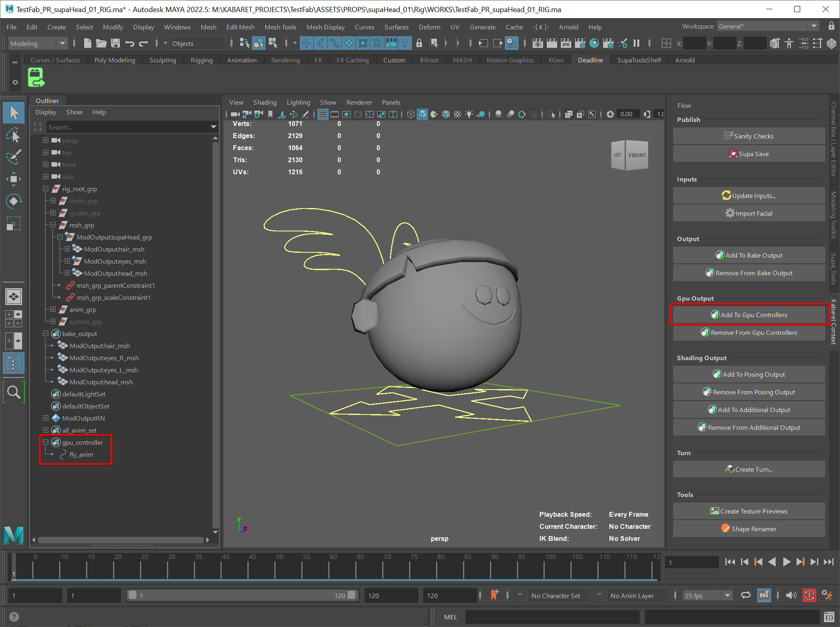This screenshot has width=840, height=627.
Task: Click the playback range slider bar
Action: coord(241,595)
